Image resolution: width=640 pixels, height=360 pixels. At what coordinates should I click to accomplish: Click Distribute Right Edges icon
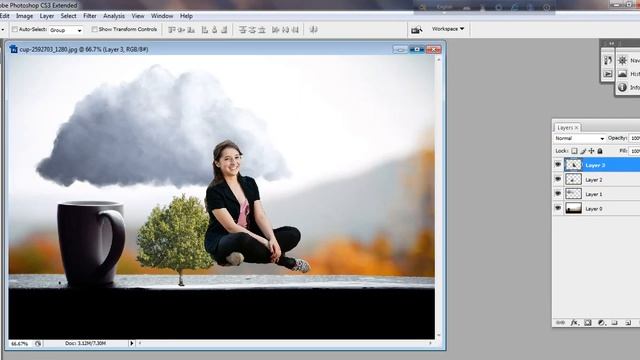click(x=295, y=29)
